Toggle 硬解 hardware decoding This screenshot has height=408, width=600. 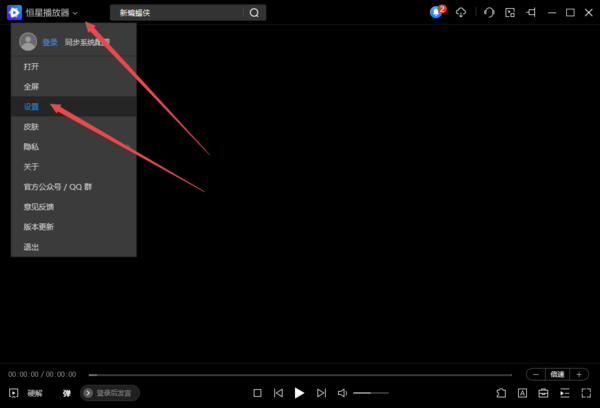pos(35,393)
